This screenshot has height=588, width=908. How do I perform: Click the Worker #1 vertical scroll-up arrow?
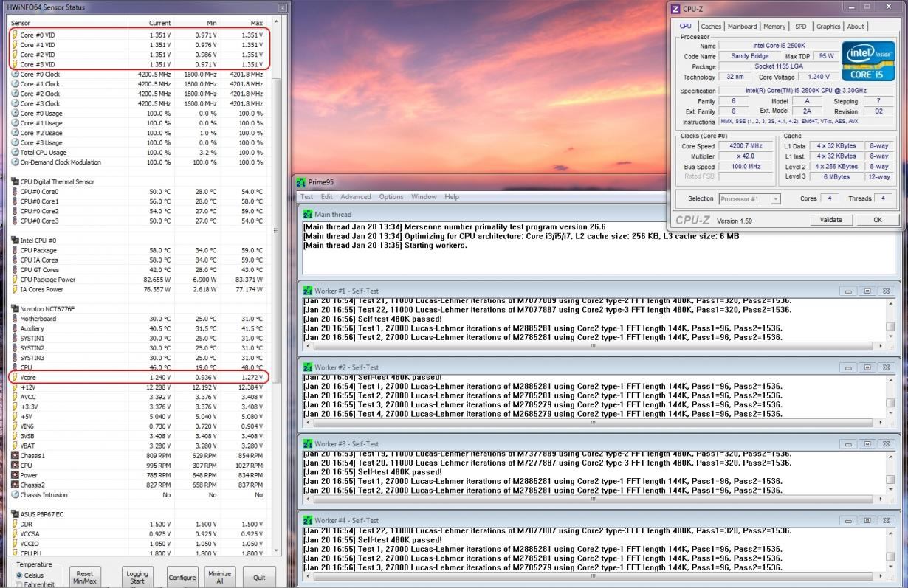click(x=890, y=304)
